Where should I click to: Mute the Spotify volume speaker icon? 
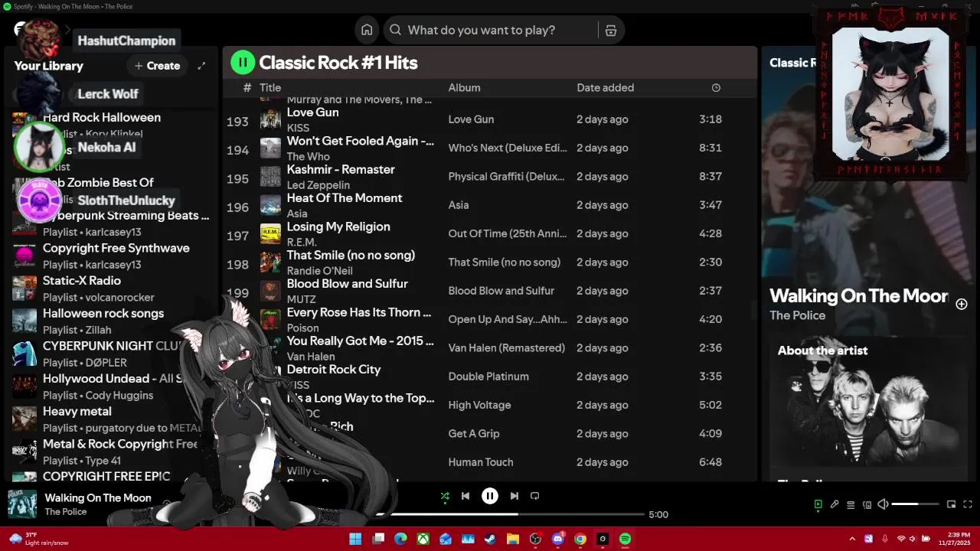click(883, 504)
